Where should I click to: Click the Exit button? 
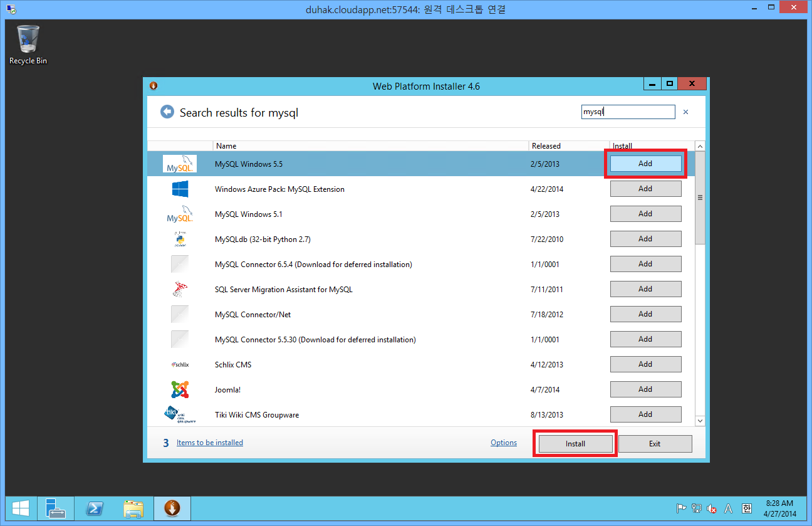click(655, 443)
